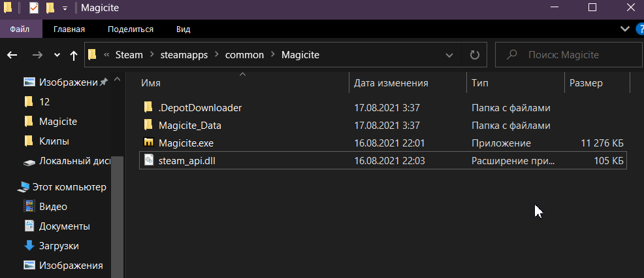Screen dimensions: 644x278
Task: Refresh the folder view
Action: click(x=474, y=55)
